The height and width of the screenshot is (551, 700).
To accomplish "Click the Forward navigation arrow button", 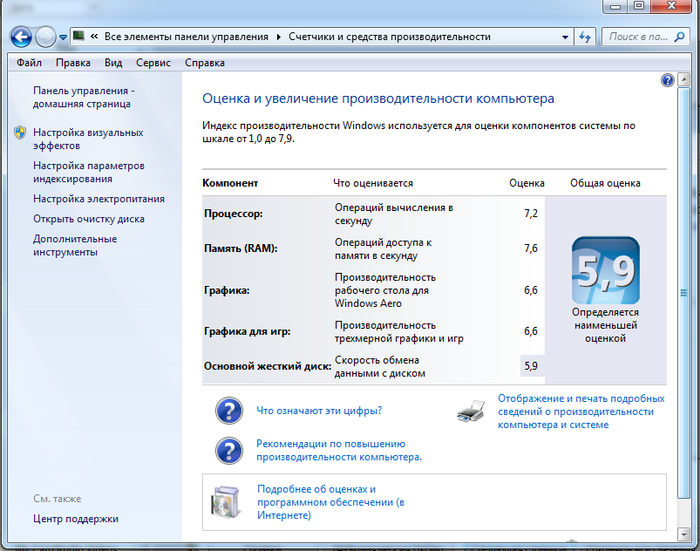I will tap(46, 37).
